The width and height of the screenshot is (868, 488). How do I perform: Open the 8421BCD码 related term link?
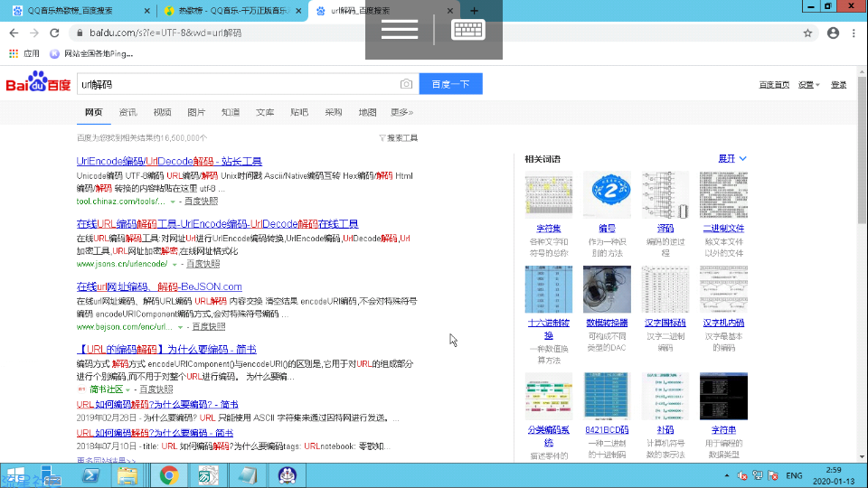point(607,430)
